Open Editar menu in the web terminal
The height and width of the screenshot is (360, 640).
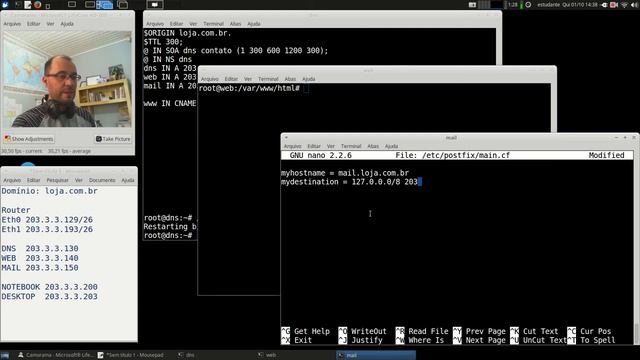[231, 79]
